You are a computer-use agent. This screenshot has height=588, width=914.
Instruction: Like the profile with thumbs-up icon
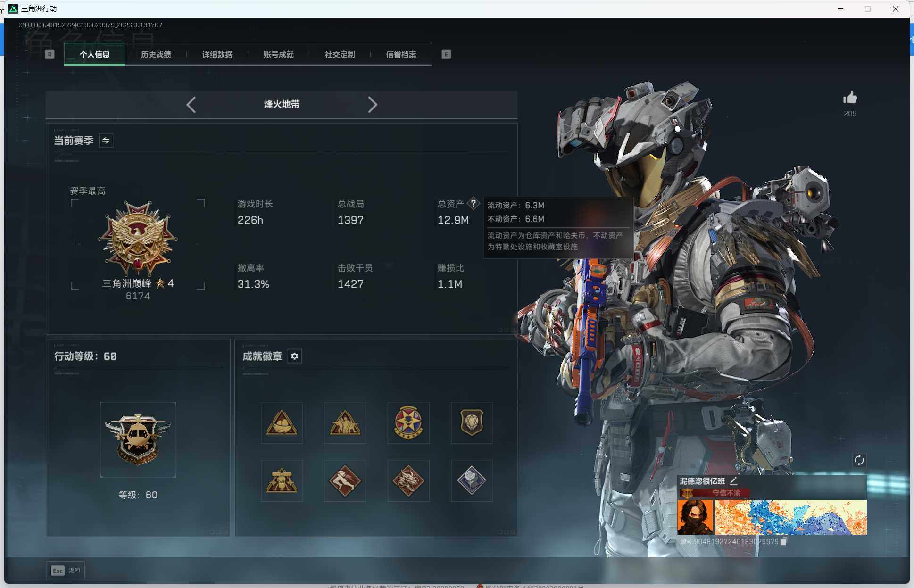tap(850, 98)
